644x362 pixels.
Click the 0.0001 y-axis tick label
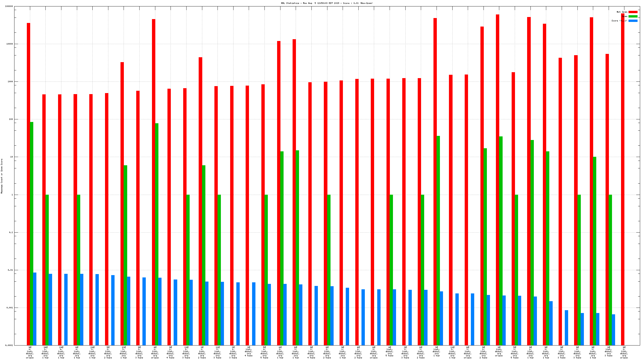(9, 345)
